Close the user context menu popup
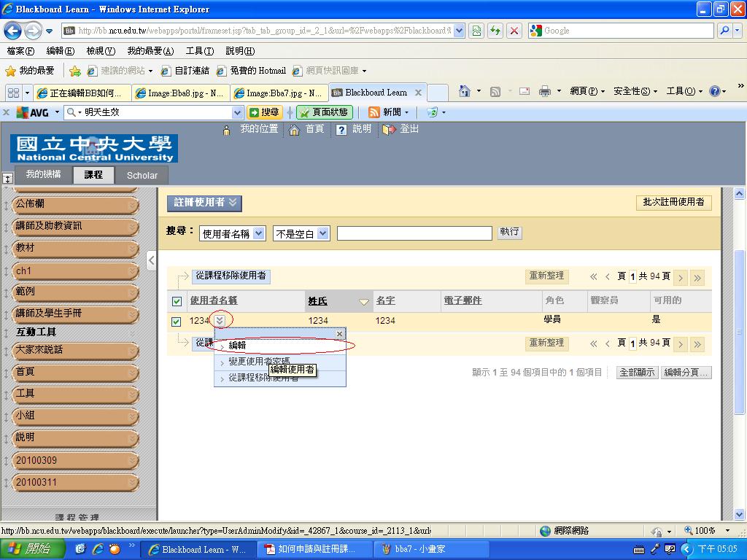Screen dimensions: 747x560 click(x=338, y=334)
